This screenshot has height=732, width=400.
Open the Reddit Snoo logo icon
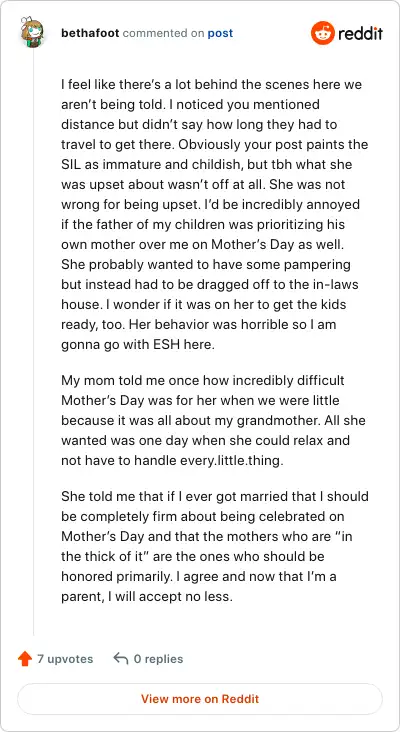[323, 33]
